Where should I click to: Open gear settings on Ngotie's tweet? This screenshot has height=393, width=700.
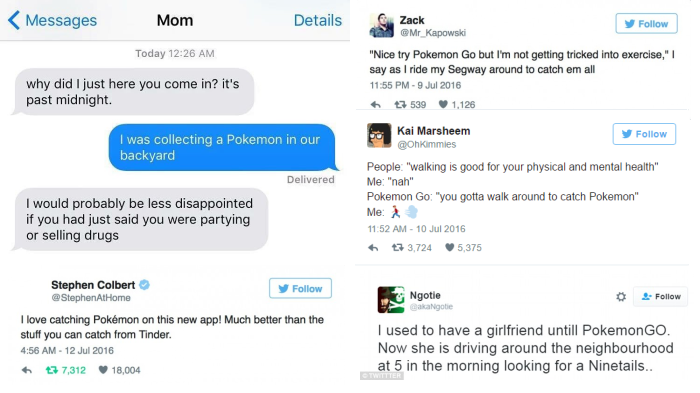click(x=621, y=297)
